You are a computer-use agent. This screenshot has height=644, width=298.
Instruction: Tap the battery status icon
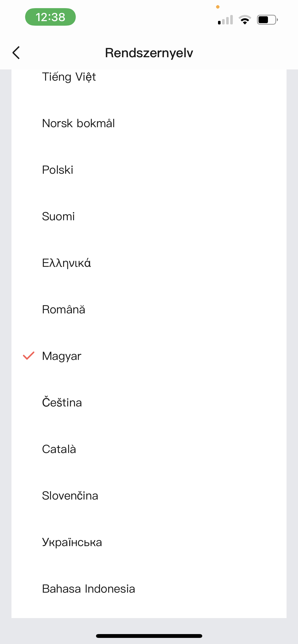pos(267,20)
